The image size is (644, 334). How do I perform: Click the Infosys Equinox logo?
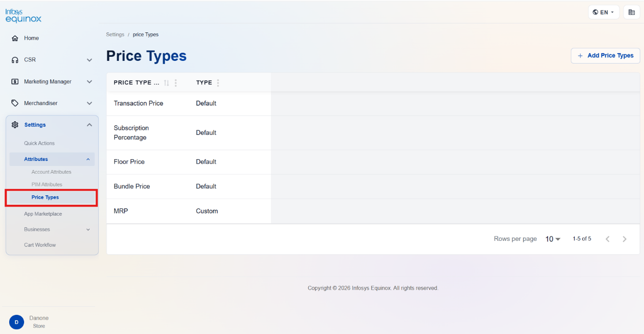pos(23,16)
